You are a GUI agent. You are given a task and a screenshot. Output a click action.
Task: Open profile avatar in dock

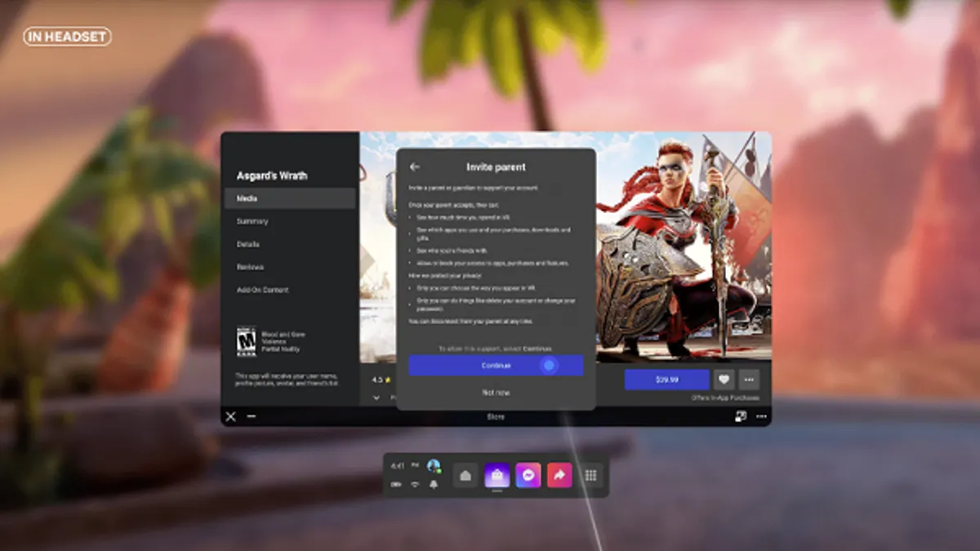point(434,466)
